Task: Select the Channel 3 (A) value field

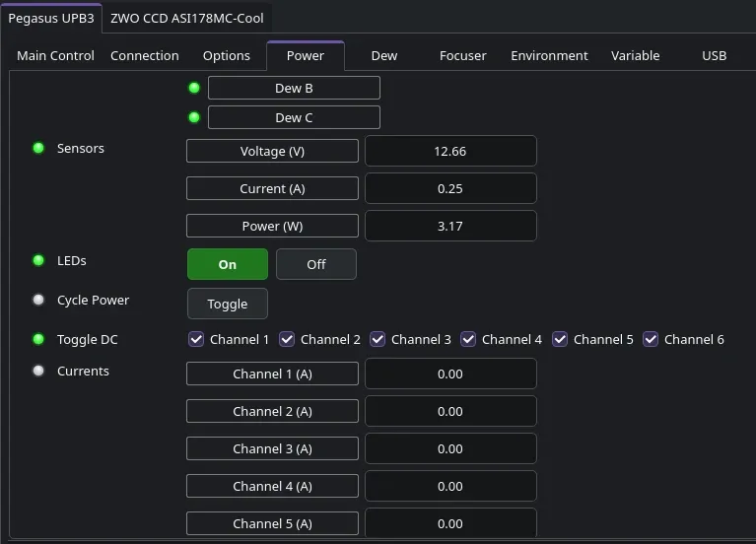Action: point(450,449)
